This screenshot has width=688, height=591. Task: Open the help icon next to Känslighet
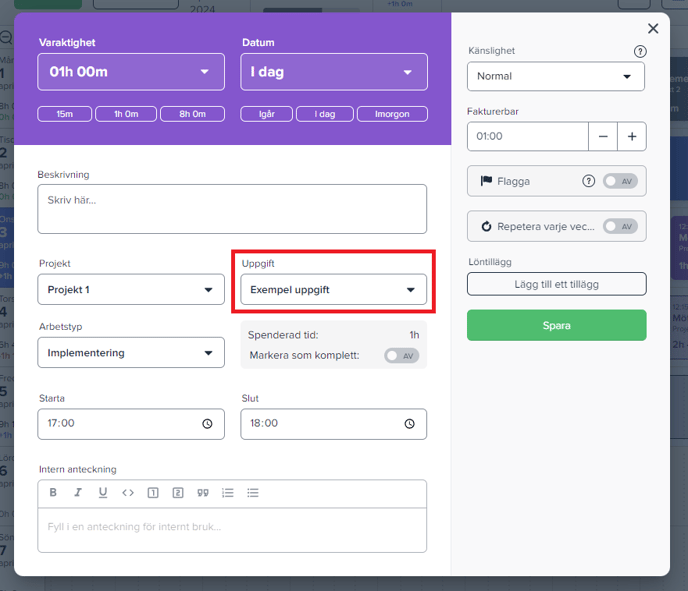pyautogui.click(x=640, y=51)
